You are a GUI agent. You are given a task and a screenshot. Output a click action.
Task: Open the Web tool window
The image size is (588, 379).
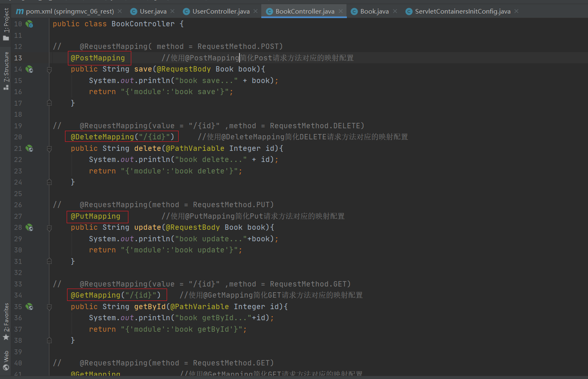(x=6, y=361)
